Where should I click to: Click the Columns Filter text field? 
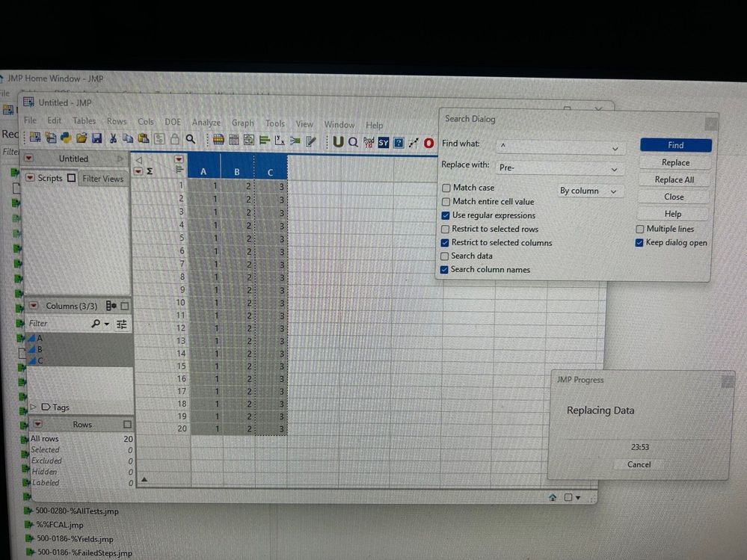pyautogui.click(x=58, y=323)
